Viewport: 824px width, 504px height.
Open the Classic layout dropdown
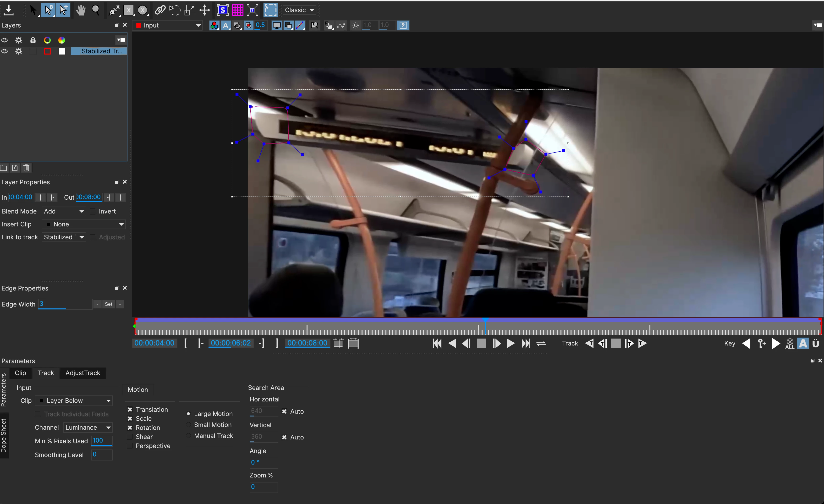pyautogui.click(x=299, y=10)
